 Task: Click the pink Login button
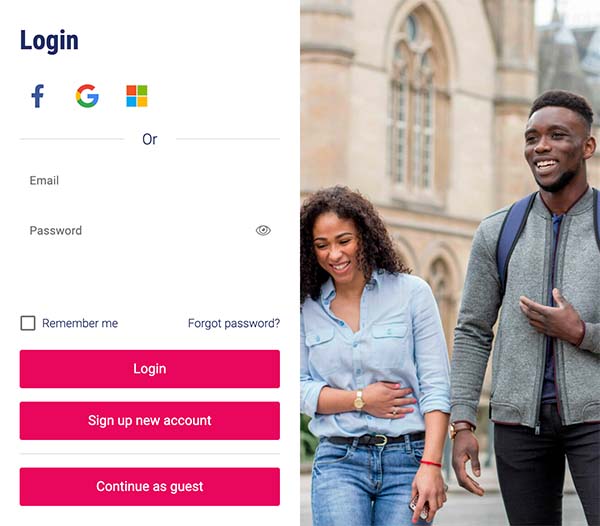point(150,369)
